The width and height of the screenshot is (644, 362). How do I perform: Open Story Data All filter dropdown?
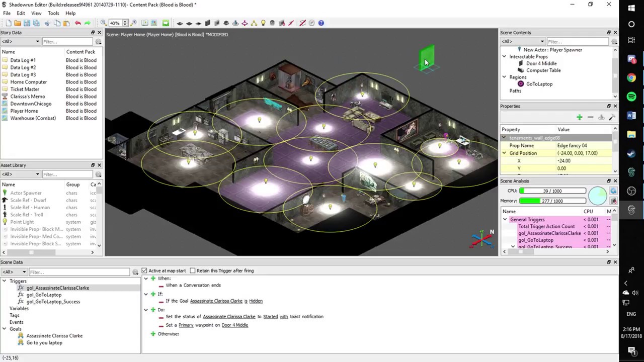click(x=20, y=42)
